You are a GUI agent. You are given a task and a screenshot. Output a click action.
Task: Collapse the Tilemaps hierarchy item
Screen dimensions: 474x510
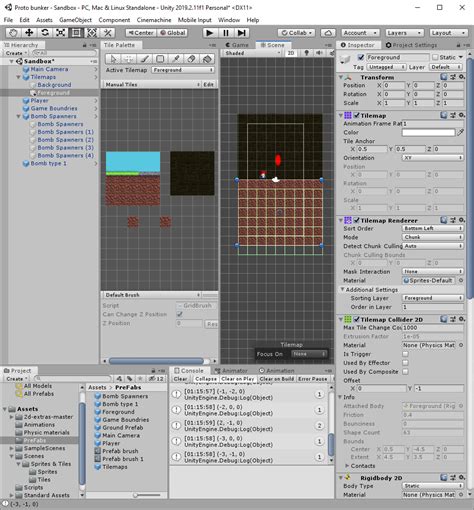tap(18, 77)
